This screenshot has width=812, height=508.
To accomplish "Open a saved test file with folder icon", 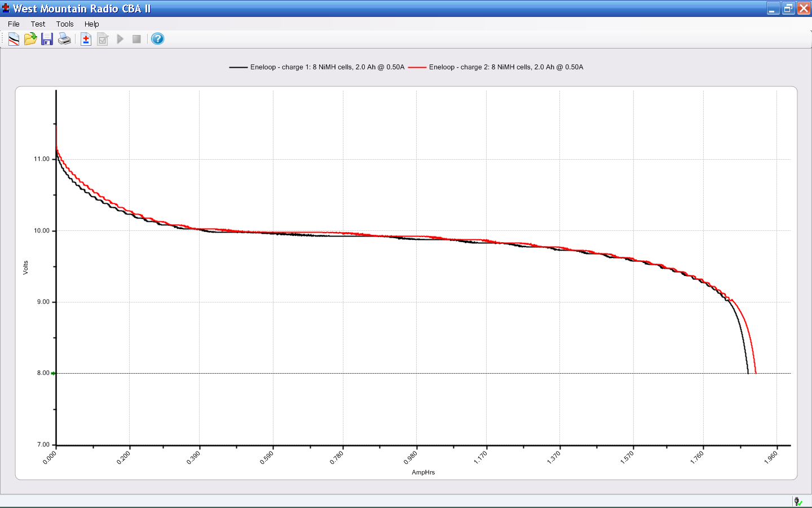I will [30, 39].
